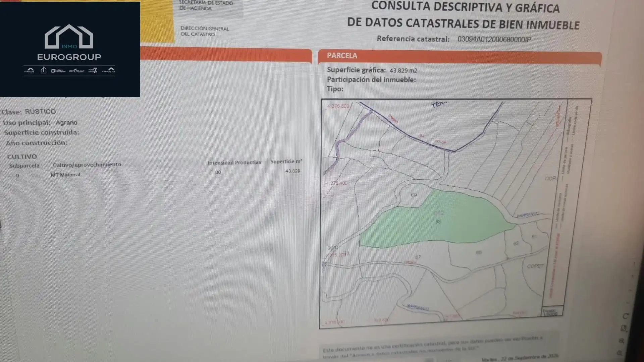Zoom out using the bottom magnifier icon

coord(620,353)
